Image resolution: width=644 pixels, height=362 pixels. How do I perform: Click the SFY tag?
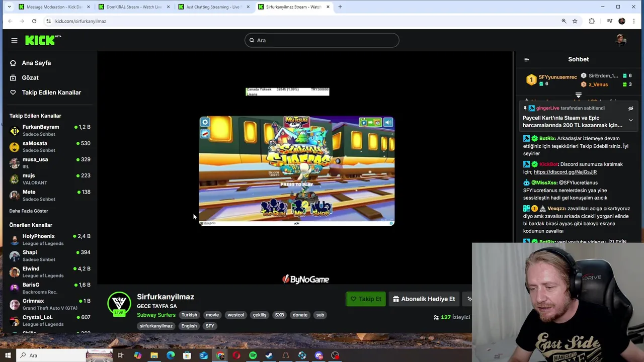tap(210, 326)
